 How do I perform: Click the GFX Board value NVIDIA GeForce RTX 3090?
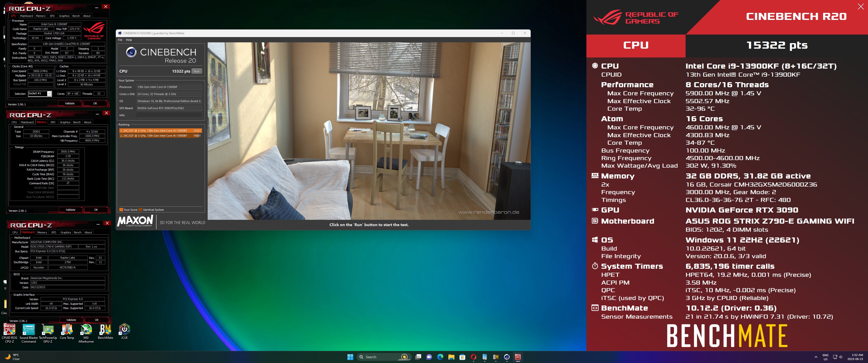tap(169, 108)
